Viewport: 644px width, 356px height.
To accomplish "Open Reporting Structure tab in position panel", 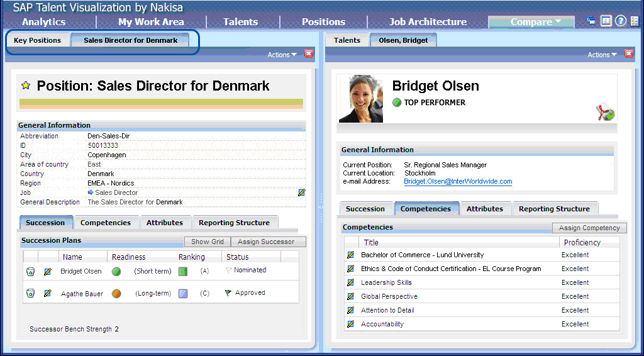I will (x=235, y=223).
